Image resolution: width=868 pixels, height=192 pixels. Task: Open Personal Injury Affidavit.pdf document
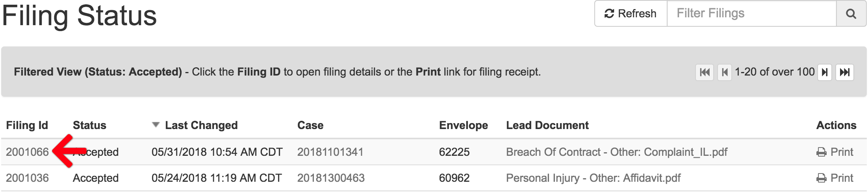[x=593, y=178]
